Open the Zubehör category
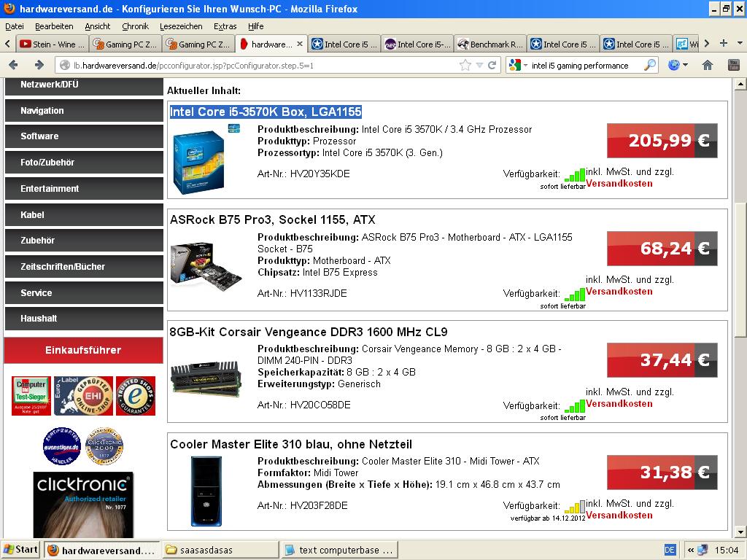This screenshot has width=747, height=560. point(84,241)
